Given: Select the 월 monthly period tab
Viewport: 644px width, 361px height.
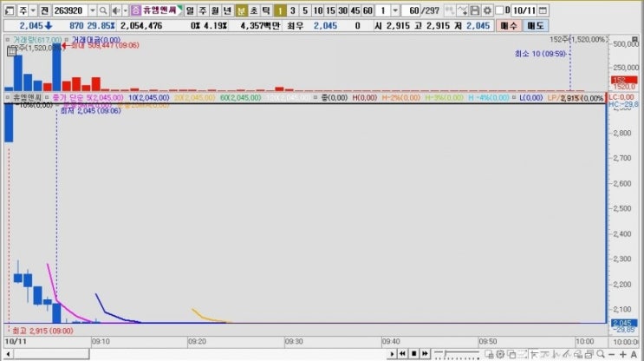Looking at the screenshot, I should (x=215, y=10).
